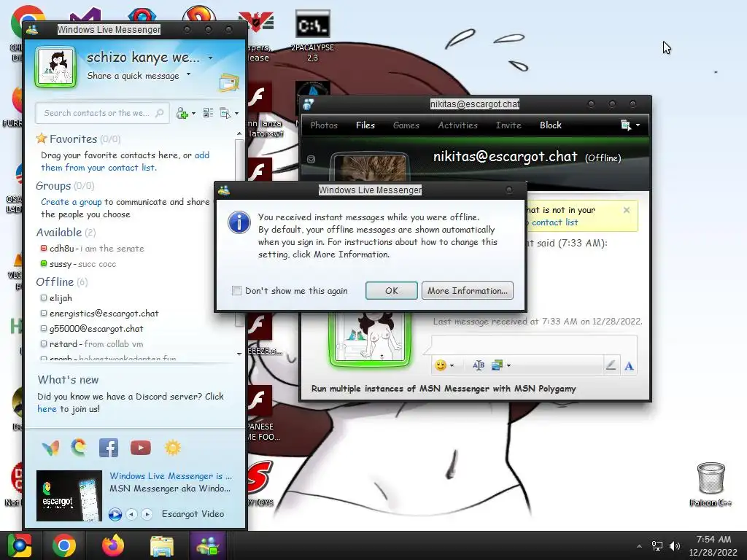Open the background picker icon in chat
This screenshot has height=560, width=747.
pos(497,365)
